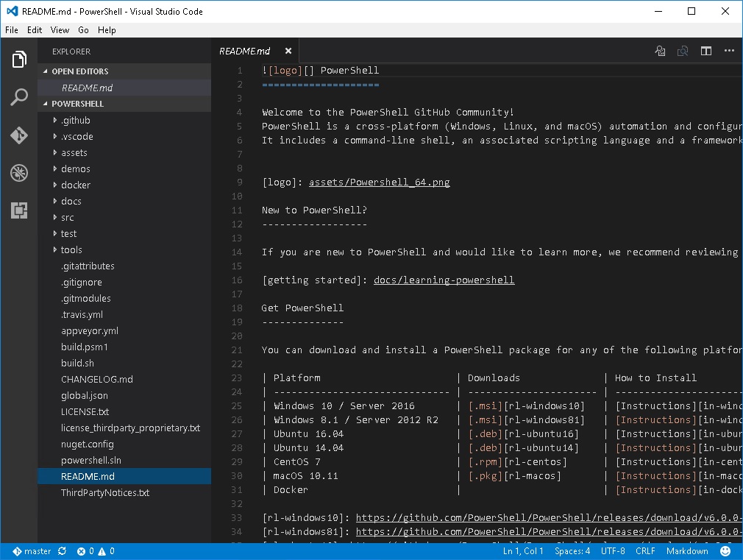Screen dimensions: 743x560
Task: Click the feedback smiley icon in status bar
Action: (x=725, y=551)
